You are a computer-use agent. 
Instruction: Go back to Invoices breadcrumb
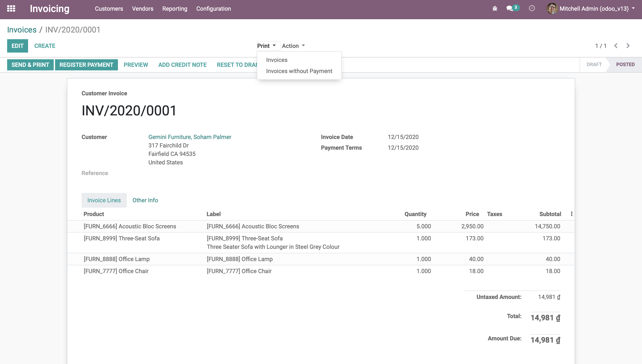click(x=22, y=30)
